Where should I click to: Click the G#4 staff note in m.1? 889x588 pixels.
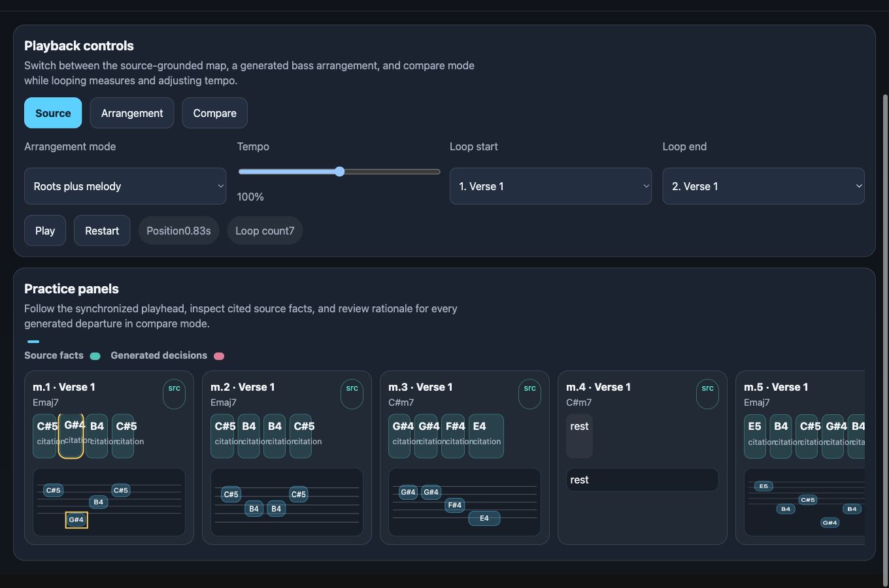76,520
